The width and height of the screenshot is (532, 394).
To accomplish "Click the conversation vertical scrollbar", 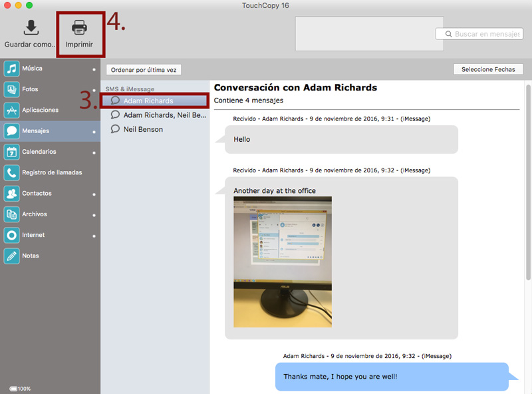I will click(528, 184).
